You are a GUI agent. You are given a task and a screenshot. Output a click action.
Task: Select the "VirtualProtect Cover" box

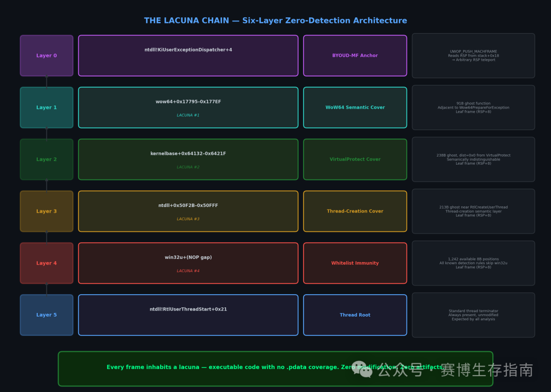click(x=355, y=160)
